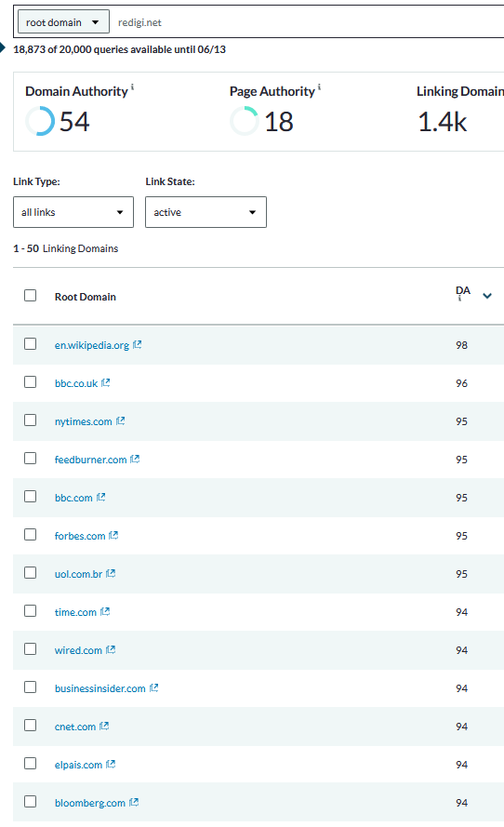
Task: Click Page Authority info icon
Action: (x=320, y=87)
